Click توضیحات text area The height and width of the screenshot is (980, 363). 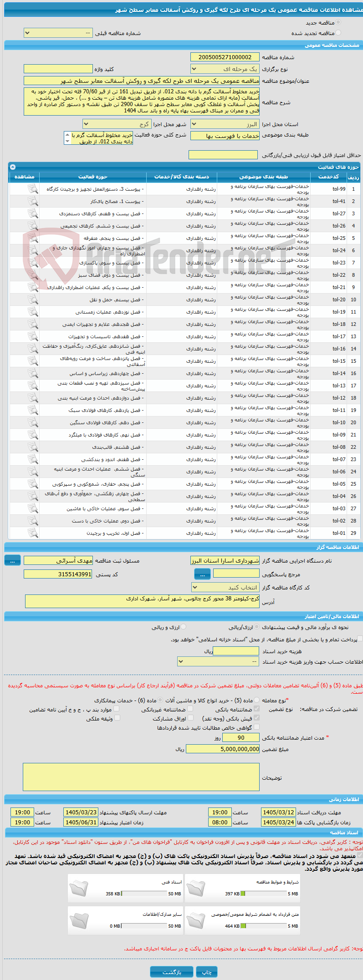(141, 777)
